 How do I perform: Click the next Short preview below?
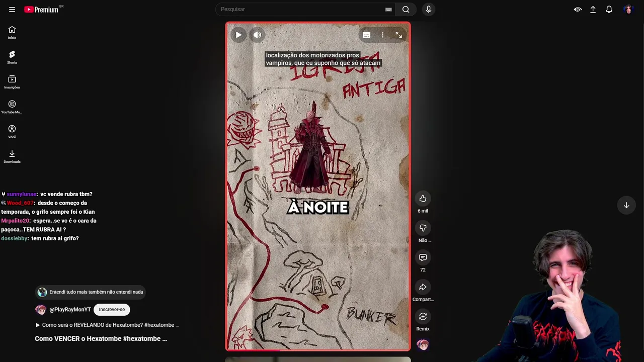pos(318,359)
